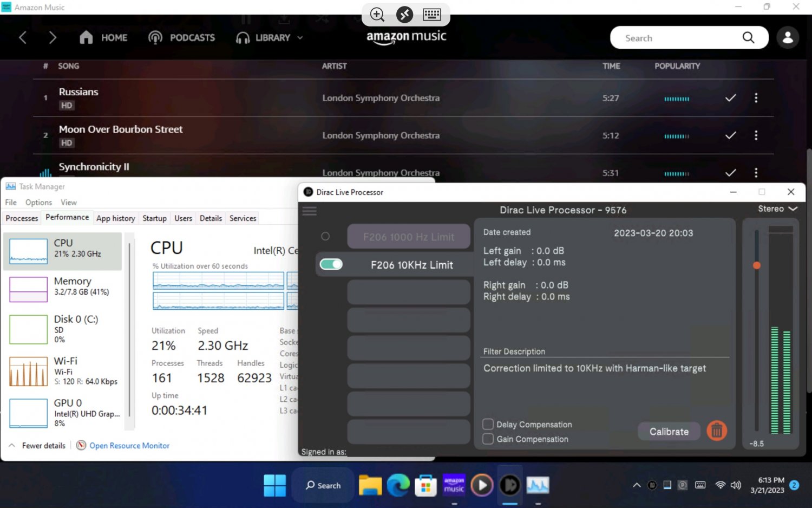Open the Dirac Live hamburger menu
The width and height of the screenshot is (812, 508).
(x=310, y=211)
